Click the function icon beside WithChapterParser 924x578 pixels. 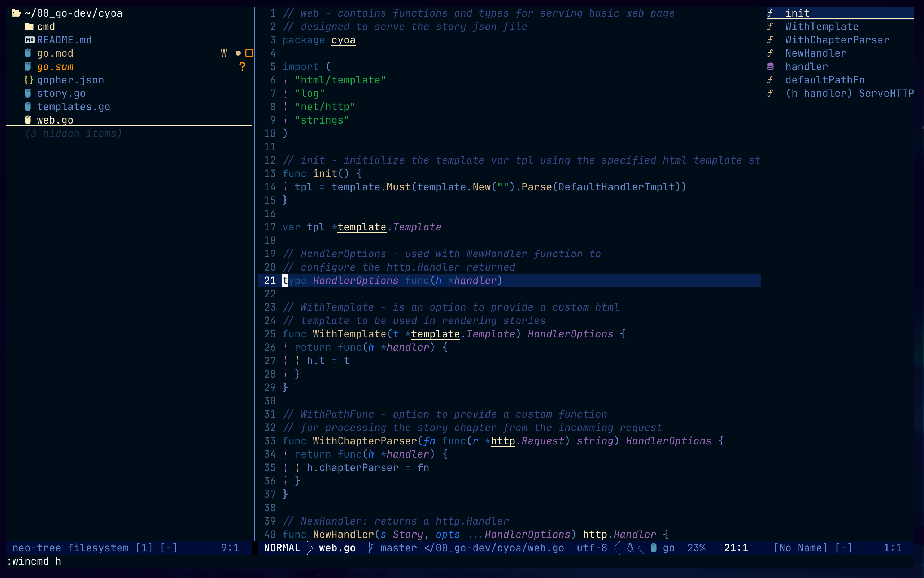click(771, 40)
